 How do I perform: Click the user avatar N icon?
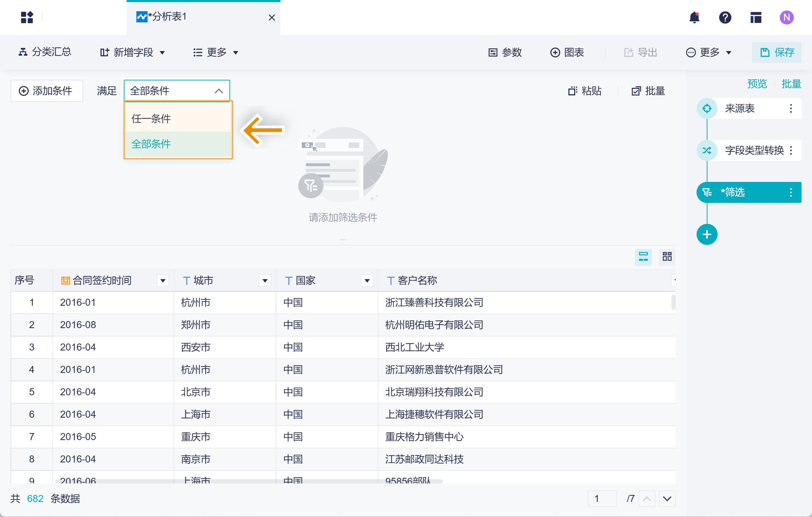786,17
